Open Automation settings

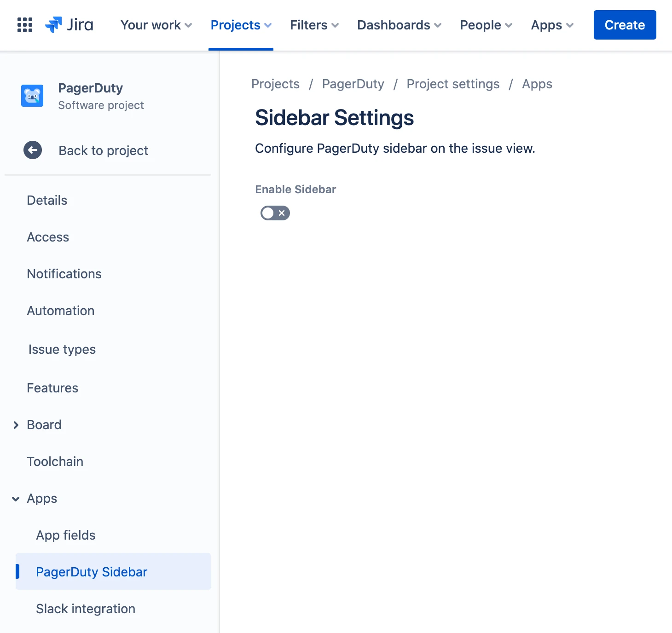click(61, 311)
